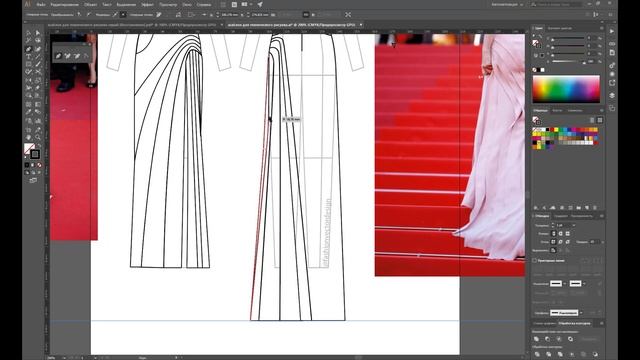Select the Selection tool (black arrow)
The image size is (640, 360).
click(29, 33)
